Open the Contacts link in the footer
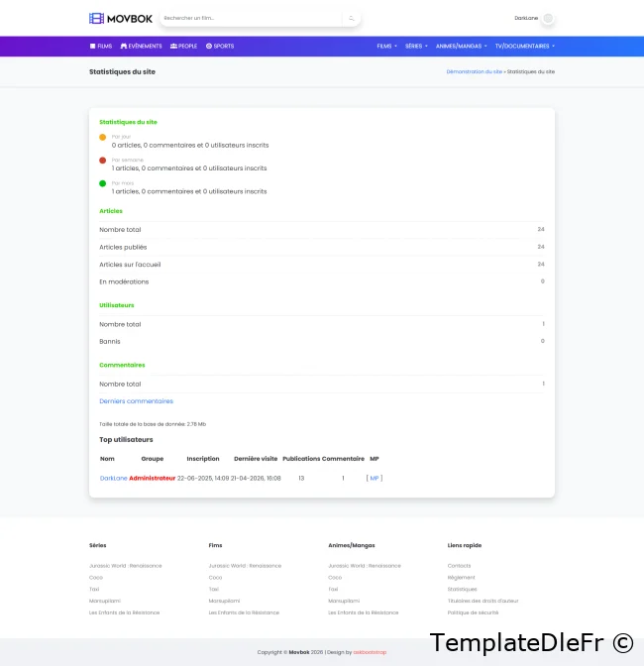Image resolution: width=644 pixels, height=666 pixels. pos(459,566)
